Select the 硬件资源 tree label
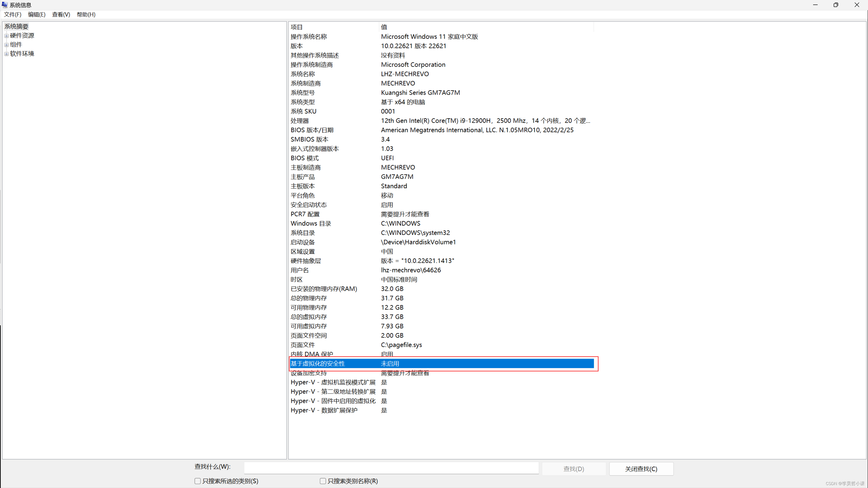The width and height of the screenshot is (868, 488). pyautogui.click(x=22, y=35)
